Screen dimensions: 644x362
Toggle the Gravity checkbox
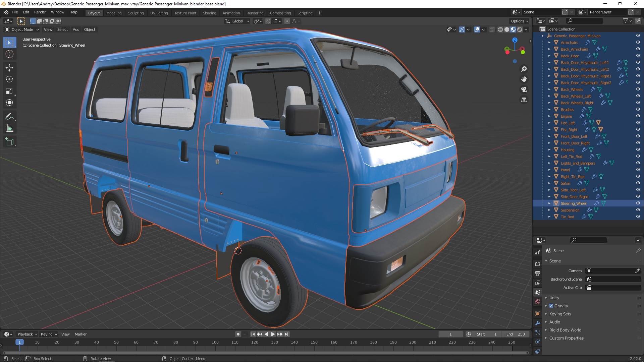[x=551, y=306]
